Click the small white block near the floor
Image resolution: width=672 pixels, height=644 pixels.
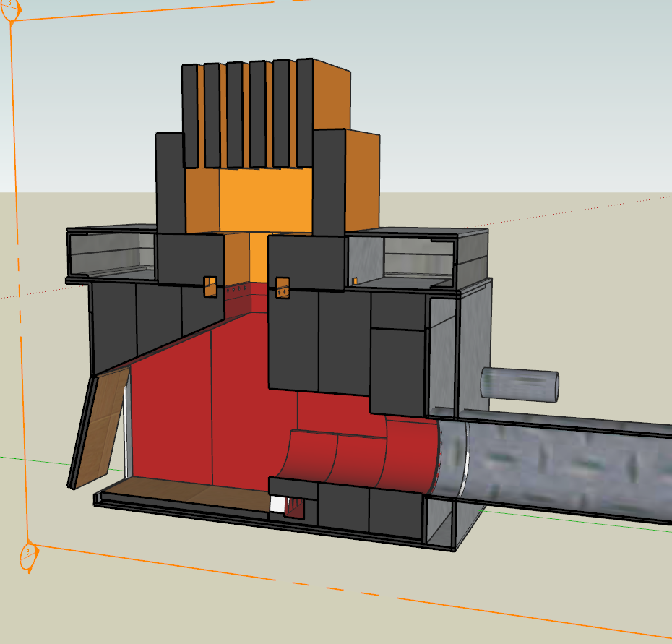pos(276,507)
